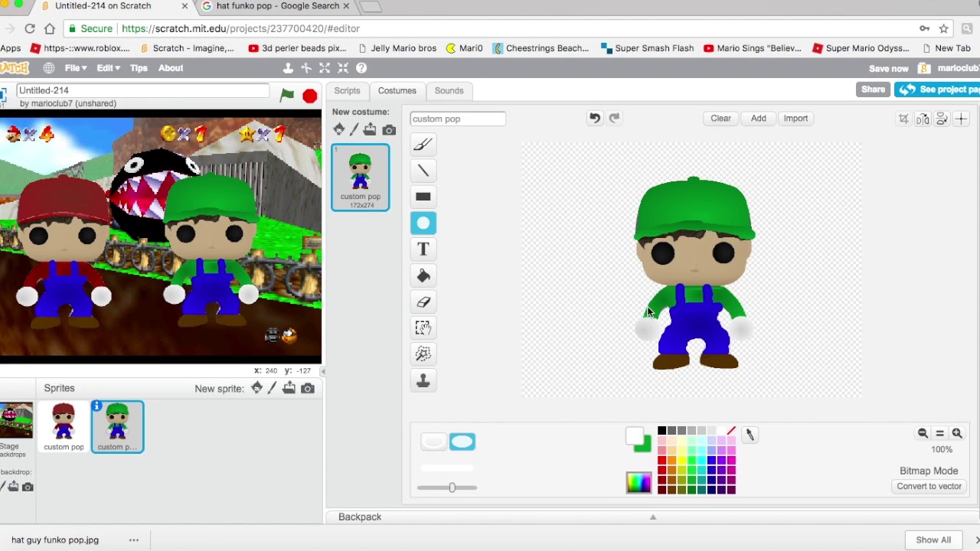Choose the Select marquee tool
980x551 pixels.
point(423,328)
